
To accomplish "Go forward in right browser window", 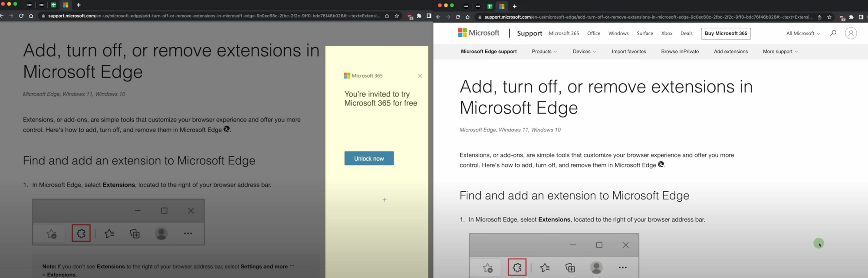I will click(x=448, y=17).
